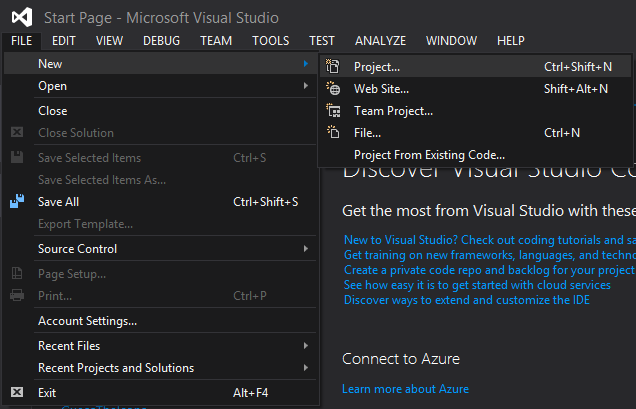Open the WINDOW menu
The height and width of the screenshot is (409, 636).
[x=451, y=41]
